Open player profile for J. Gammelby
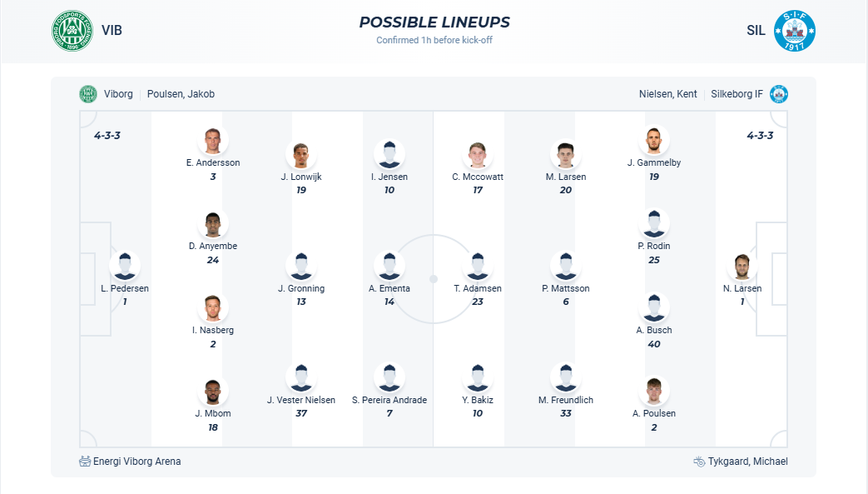Image resolution: width=868 pixels, height=494 pixels. coord(654,140)
